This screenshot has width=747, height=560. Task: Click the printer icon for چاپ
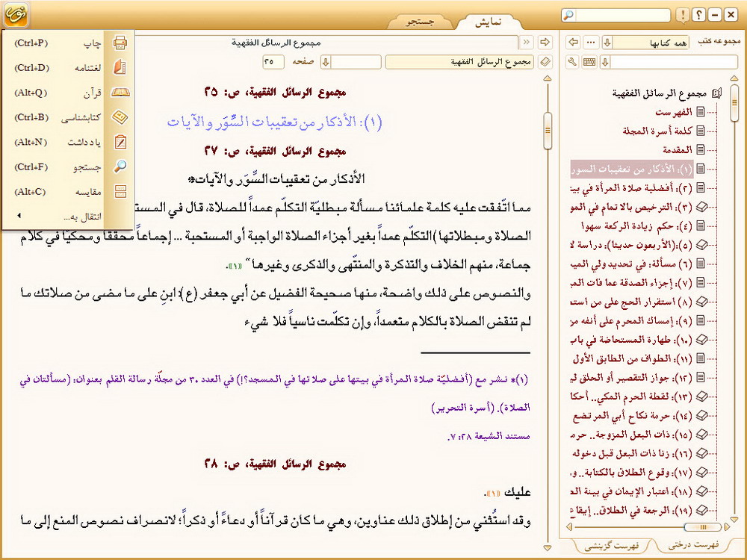pos(120,43)
